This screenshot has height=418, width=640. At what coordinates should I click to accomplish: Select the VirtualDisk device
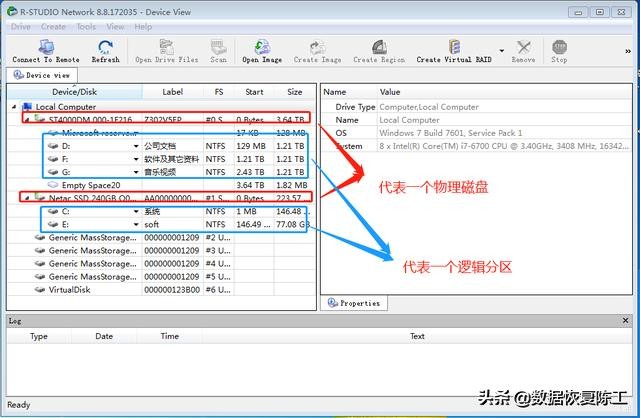coord(162,290)
